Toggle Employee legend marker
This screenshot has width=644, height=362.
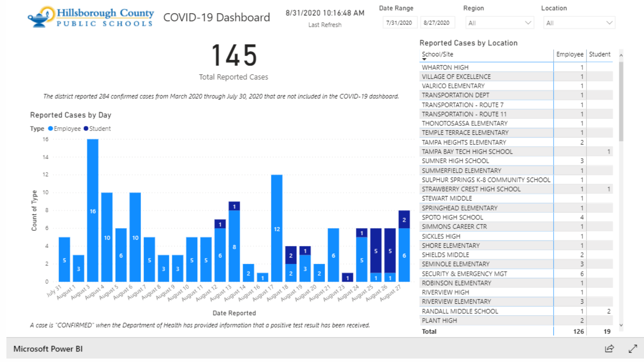tap(51, 128)
